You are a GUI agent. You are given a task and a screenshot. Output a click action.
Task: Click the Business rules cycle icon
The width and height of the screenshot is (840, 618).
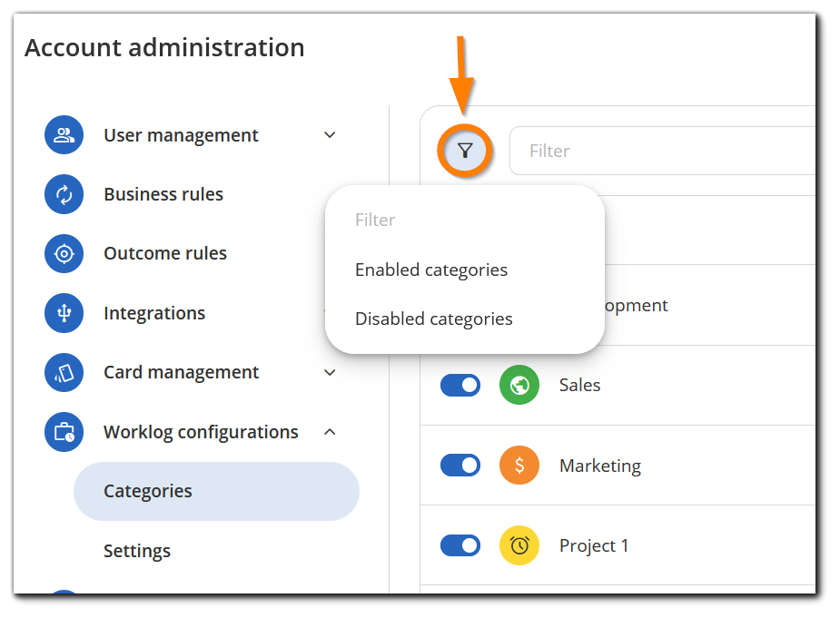(64, 194)
